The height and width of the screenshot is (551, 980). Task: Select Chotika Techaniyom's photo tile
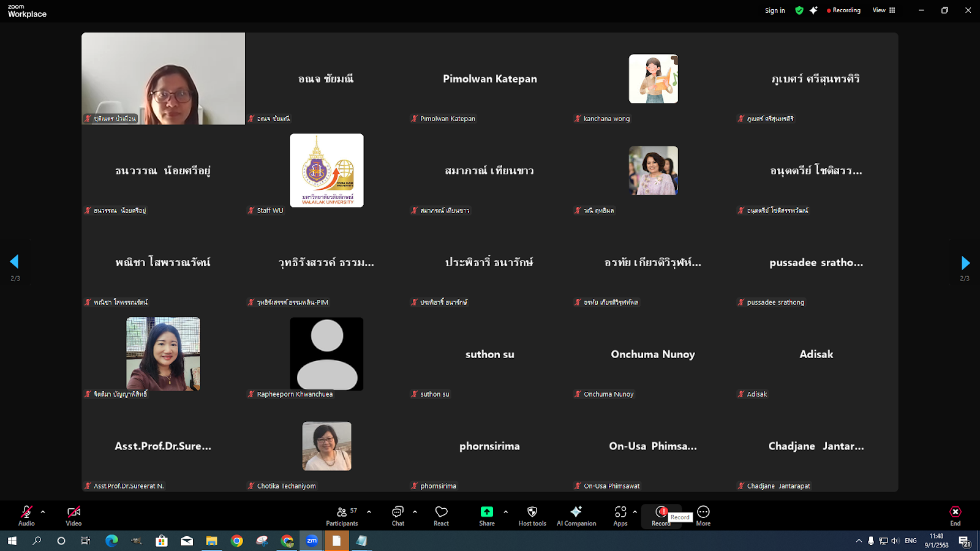click(x=326, y=446)
